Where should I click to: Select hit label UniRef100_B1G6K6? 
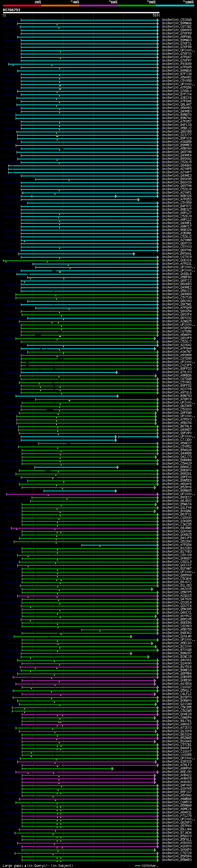(177, 741)
